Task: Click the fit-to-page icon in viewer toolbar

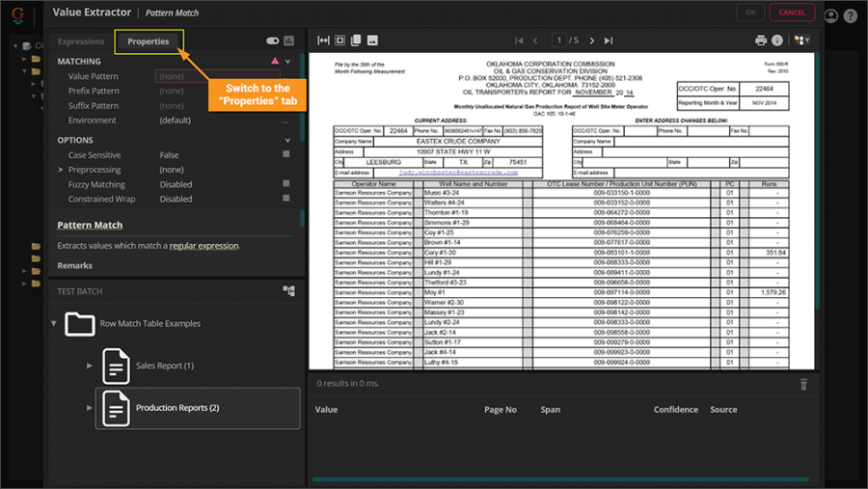Action: coord(339,41)
